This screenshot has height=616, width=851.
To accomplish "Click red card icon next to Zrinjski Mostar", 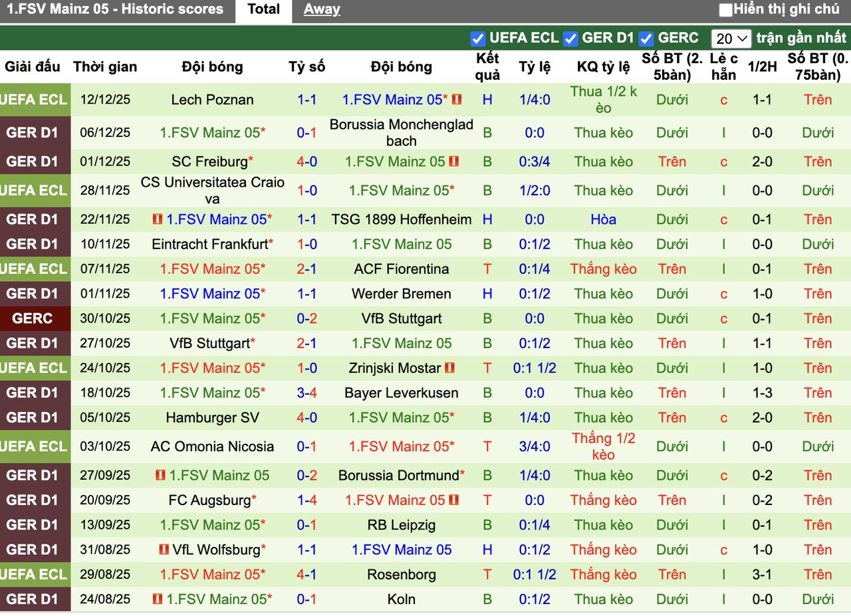I will 450,368.
